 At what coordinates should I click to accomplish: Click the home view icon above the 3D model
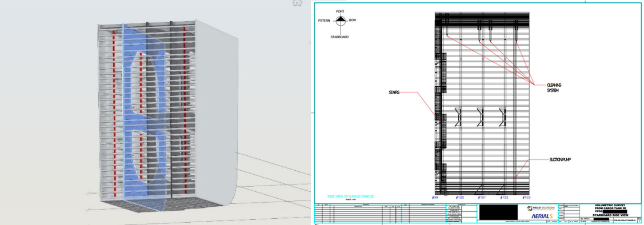tap(297, 2)
